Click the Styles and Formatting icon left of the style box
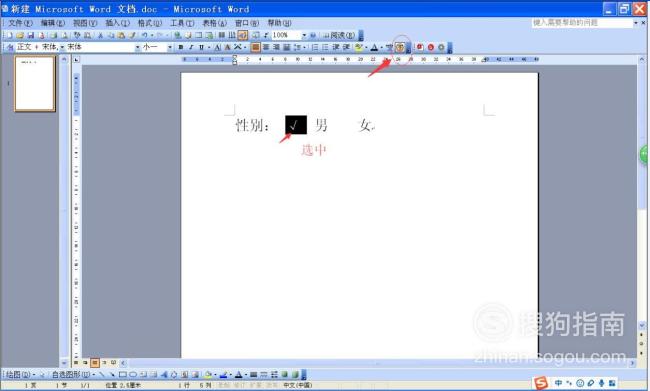This screenshot has height=391, width=650. click(x=10, y=47)
